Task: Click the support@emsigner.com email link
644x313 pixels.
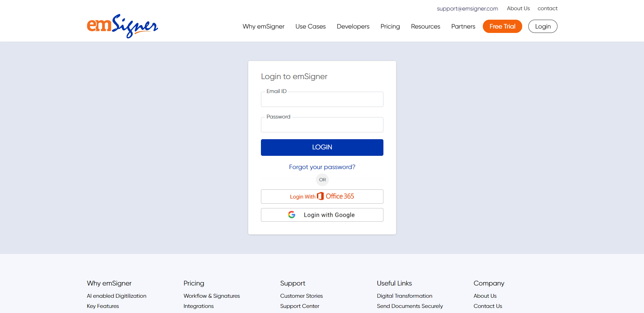Action: pos(467,8)
